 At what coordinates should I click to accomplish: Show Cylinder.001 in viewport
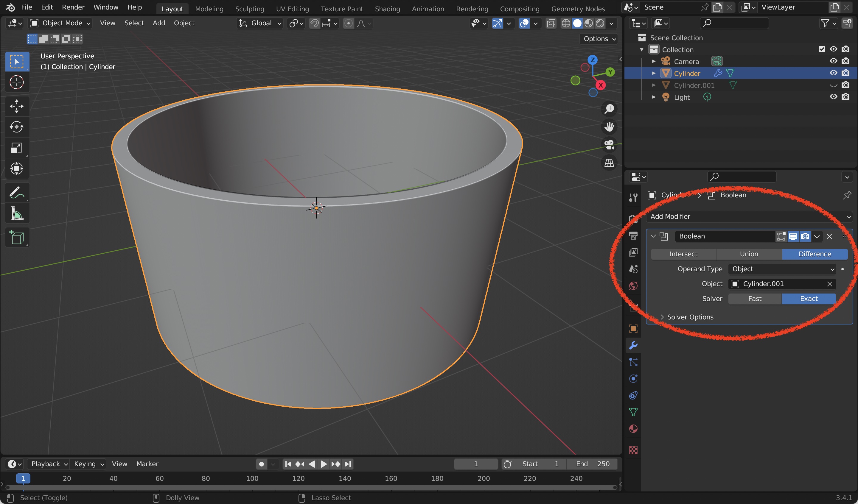coord(833,85)
